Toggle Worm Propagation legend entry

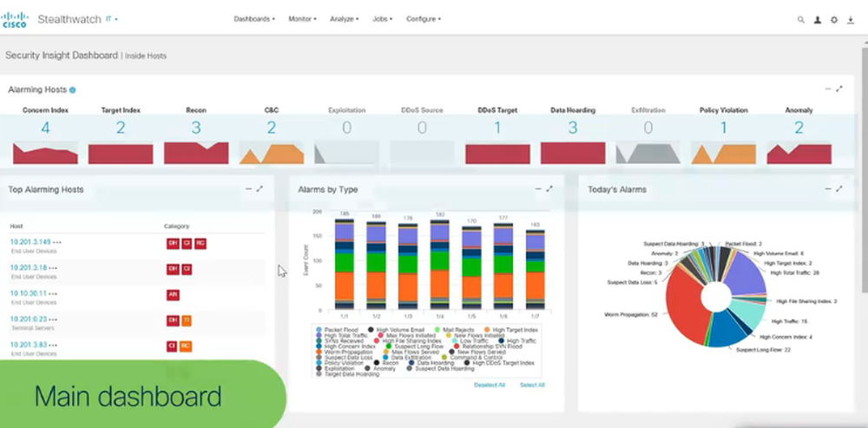(344, 352)
